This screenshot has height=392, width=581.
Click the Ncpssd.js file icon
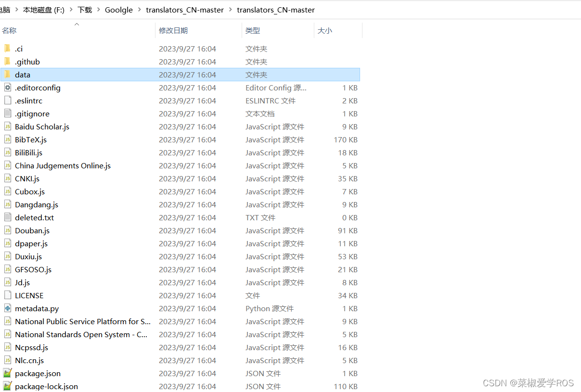[x=7, y=347]
